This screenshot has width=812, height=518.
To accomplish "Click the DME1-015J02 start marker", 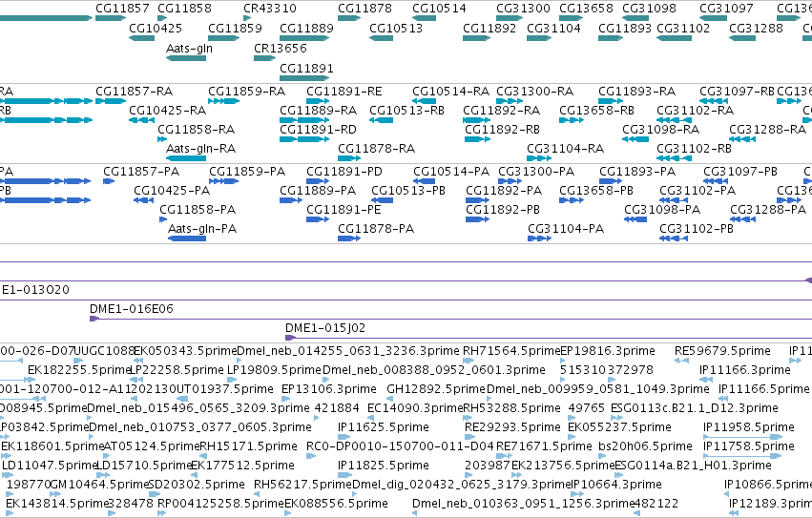I will (290, 338).
